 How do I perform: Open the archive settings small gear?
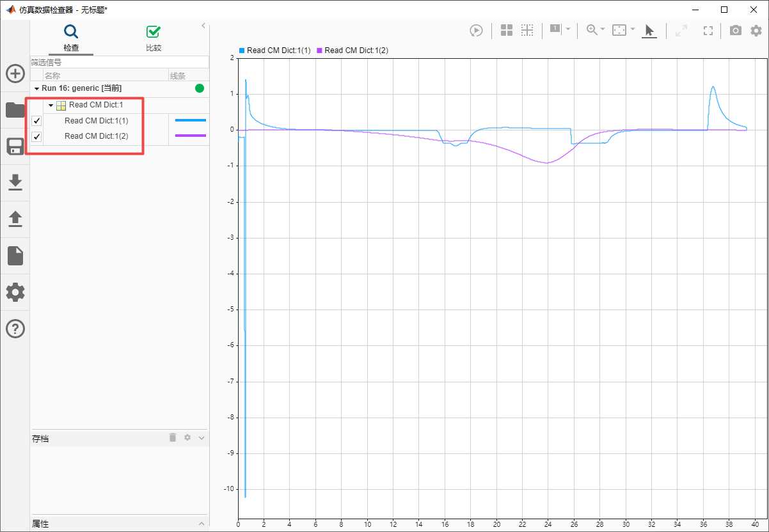click(187, 437)
